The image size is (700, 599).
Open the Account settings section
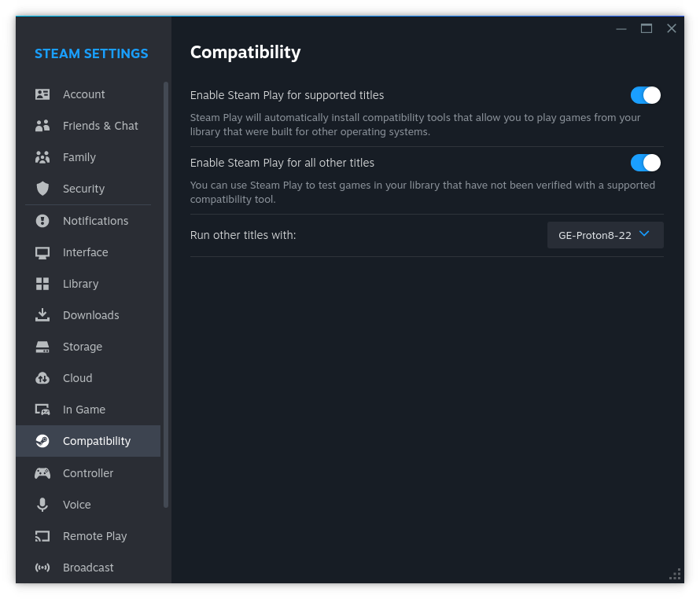(x=88, y=94)
